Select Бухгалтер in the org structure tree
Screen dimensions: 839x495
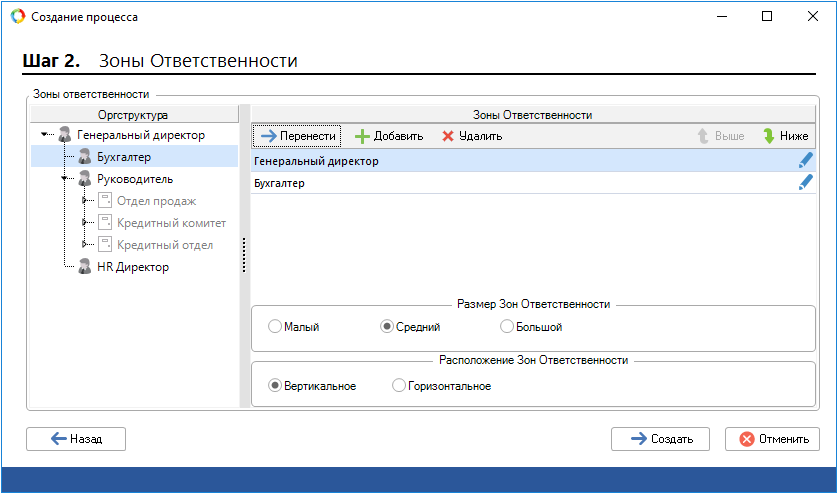(x=123, y=157)
